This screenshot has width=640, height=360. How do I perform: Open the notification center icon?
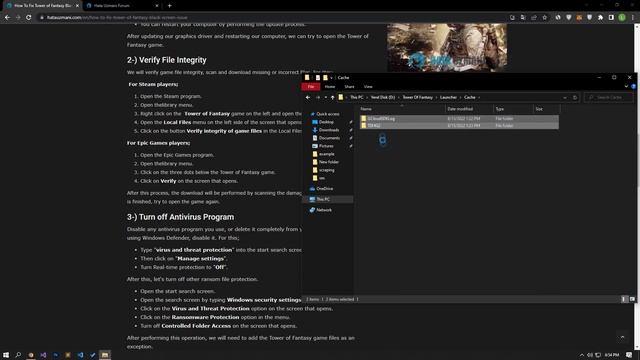(x=629, y=355)
